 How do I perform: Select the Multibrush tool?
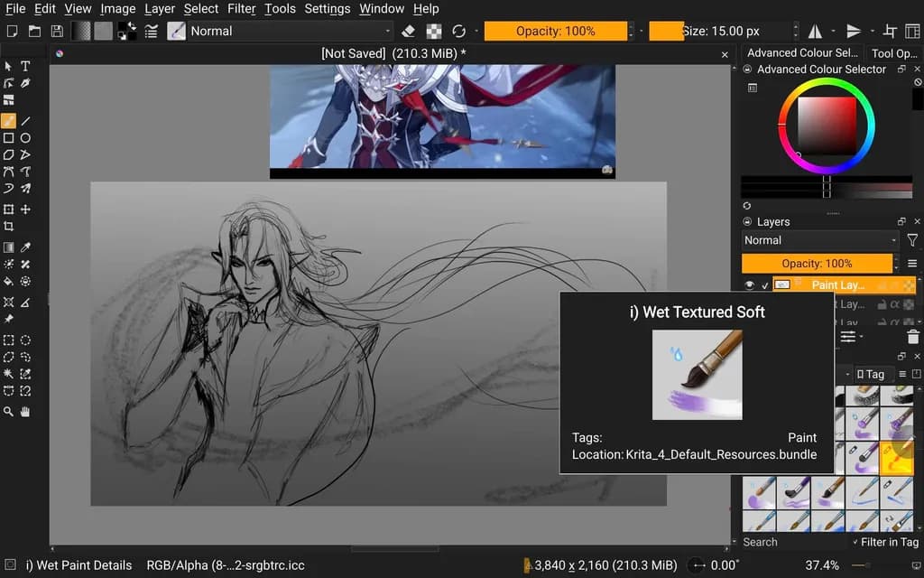tap(25, 189)
